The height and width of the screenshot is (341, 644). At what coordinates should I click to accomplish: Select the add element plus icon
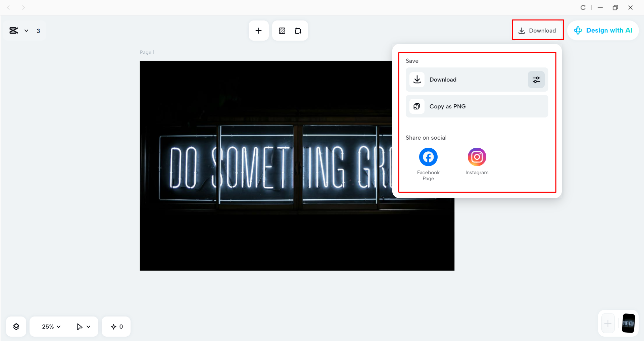click(x=258, y=31)
